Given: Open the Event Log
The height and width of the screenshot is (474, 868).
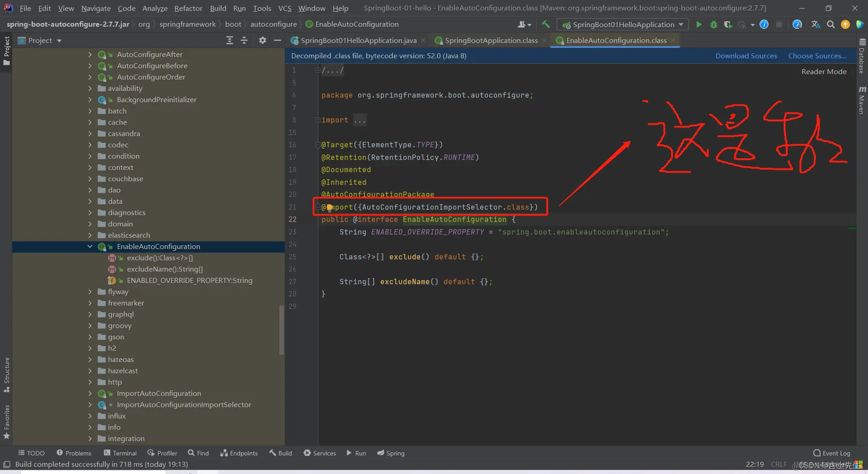Looking at the screenshot, I should point(831,453).
